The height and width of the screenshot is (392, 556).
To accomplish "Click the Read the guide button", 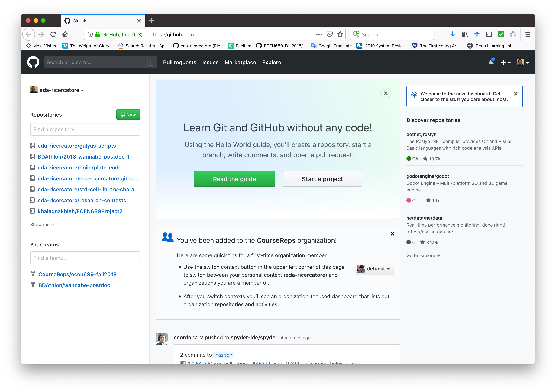I will (234, 179).
